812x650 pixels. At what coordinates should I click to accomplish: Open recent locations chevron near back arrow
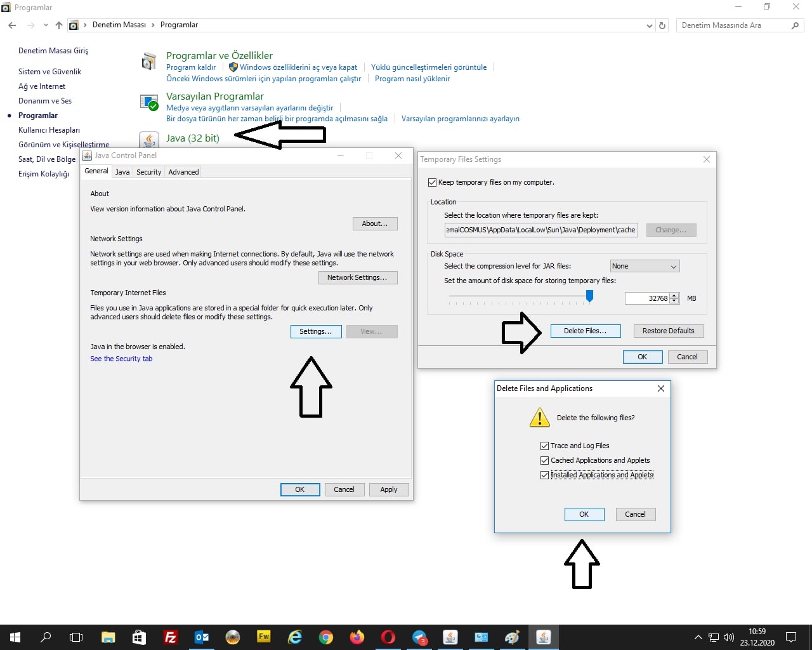46,25
